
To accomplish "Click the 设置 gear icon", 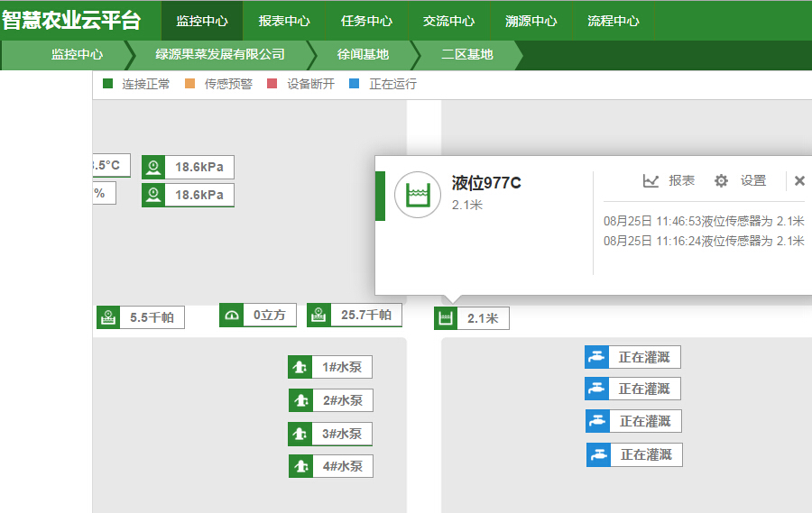I will point(721,181).
